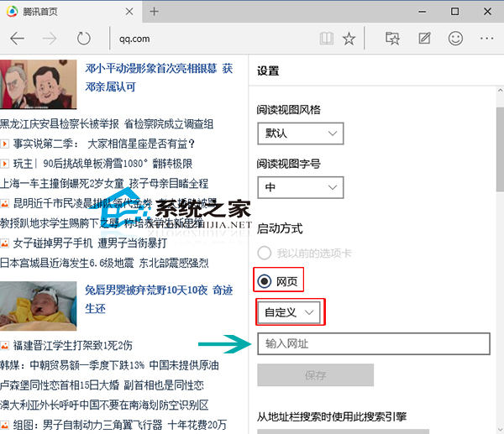Image resolution: width=504 pixels, height=434 pixels.
Task: Open the baby photo thumbnail
Action: click(39, 306)
